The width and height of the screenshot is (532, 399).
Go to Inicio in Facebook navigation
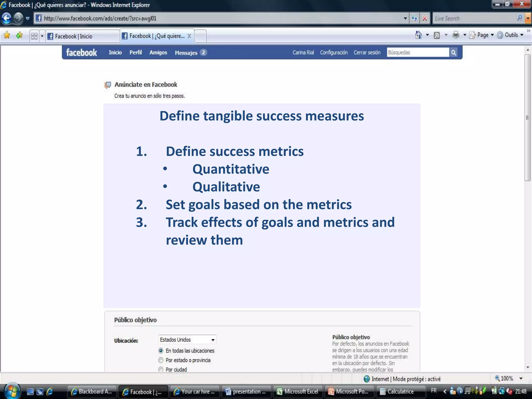point(115,52)
